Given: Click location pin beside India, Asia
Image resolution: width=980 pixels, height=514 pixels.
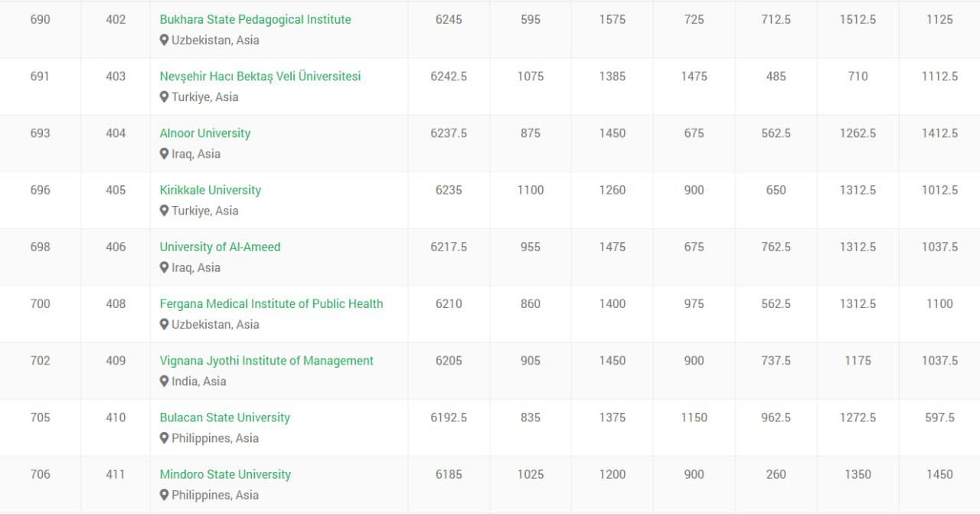Looking at the screenshot, I should (164, 381).
